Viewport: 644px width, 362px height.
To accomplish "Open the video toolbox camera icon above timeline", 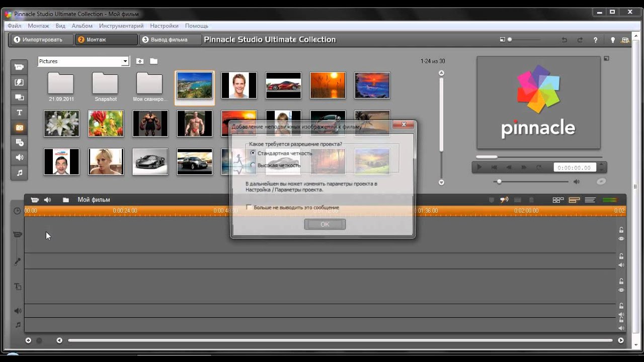I will tap(35, 200).
